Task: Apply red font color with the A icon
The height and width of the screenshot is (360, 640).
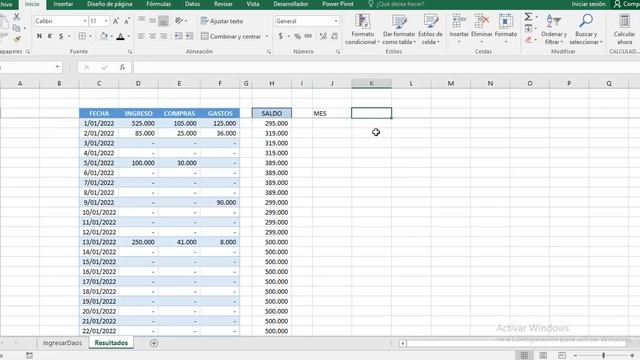Action: (120, 36)
